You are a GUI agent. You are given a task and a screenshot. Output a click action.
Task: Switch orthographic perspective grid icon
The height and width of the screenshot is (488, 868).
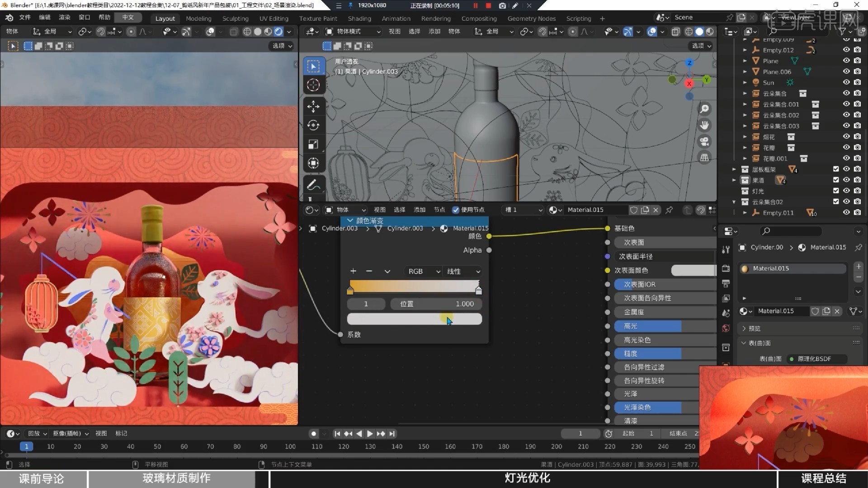point(704,158)
